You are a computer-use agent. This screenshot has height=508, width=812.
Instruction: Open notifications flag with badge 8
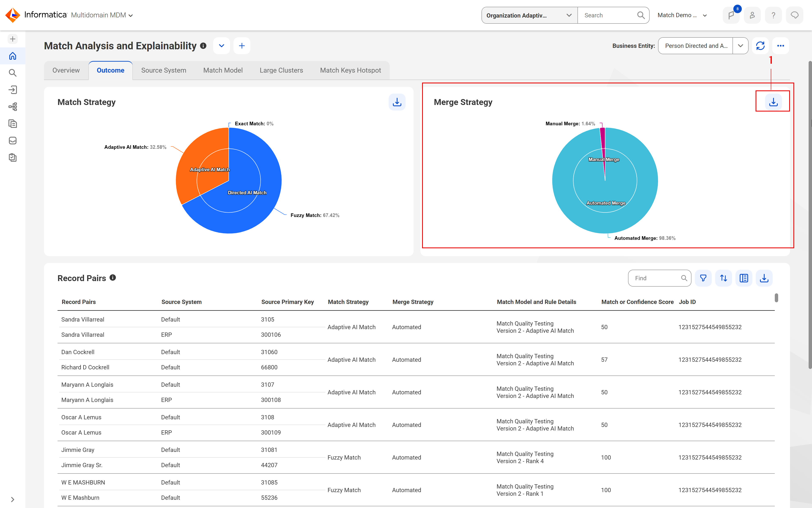(731, 15)
